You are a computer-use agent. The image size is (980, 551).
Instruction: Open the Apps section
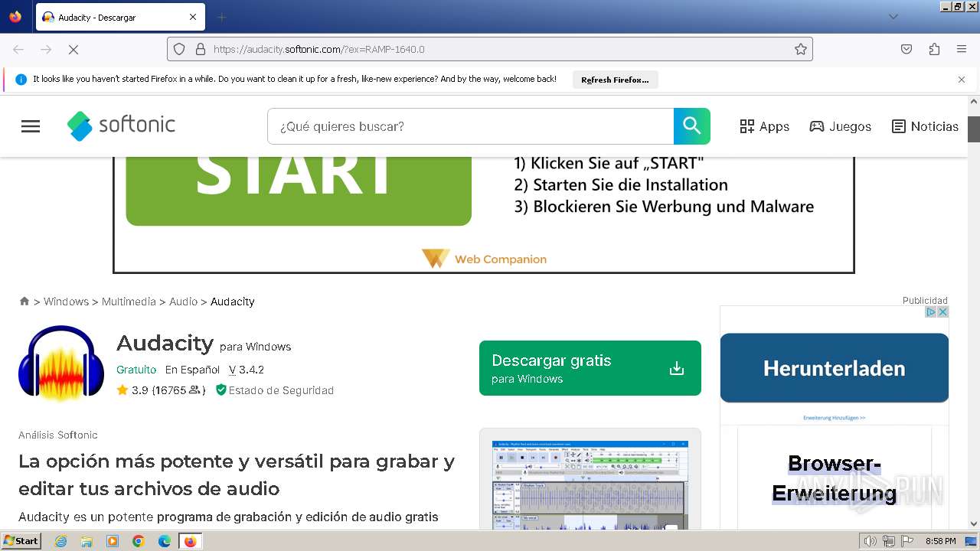tap(764, 126)
